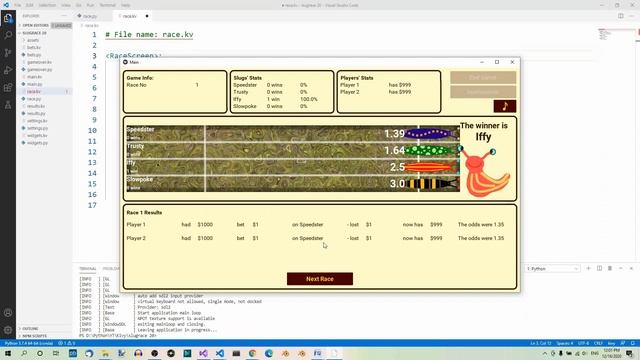Open the File menu in VS Code
Viewport: 640px width, 360px height.
18,5
